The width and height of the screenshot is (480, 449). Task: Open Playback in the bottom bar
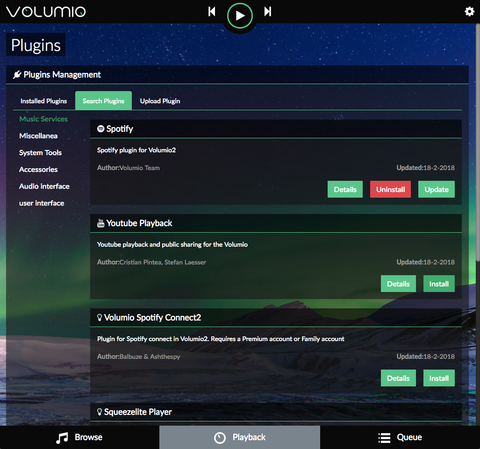[x=240, y=437]
